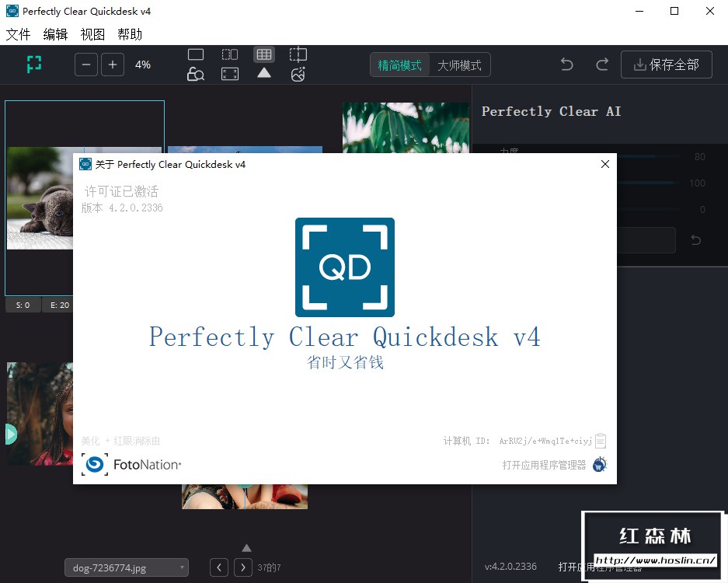Redo the last change
This screenshot has height=583, width=728.
pos(602,64)
